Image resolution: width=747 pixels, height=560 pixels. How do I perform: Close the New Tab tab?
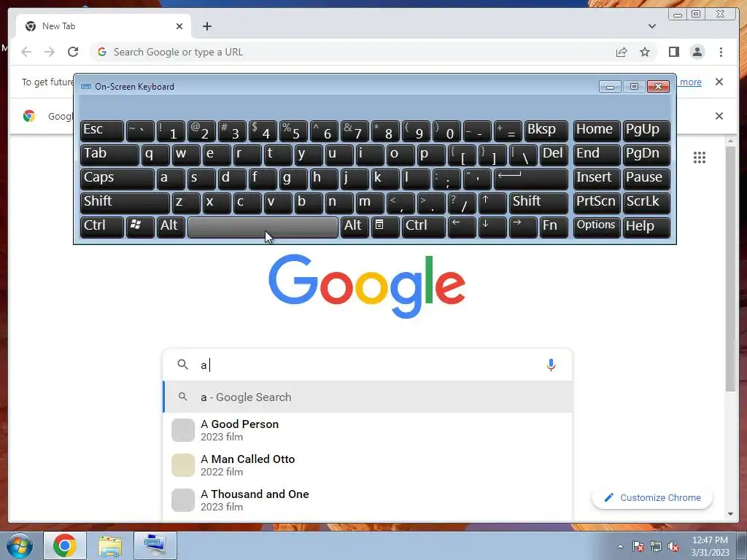(x=179, y=26)
